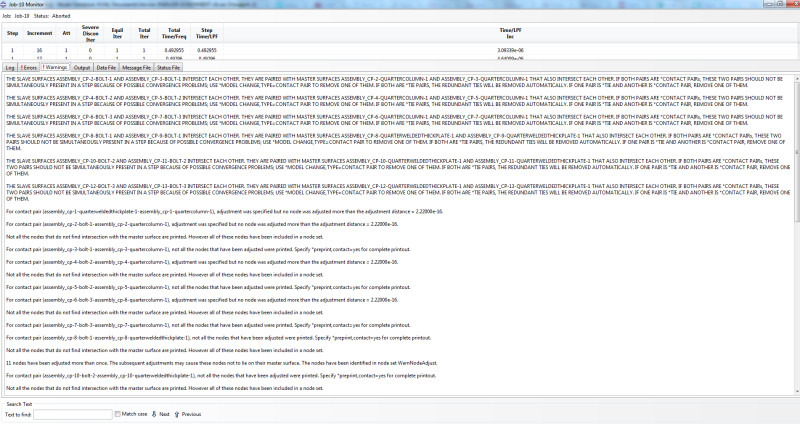800x424 pixels.
Task: Enable the Match case checkbox
Action: 118,414
